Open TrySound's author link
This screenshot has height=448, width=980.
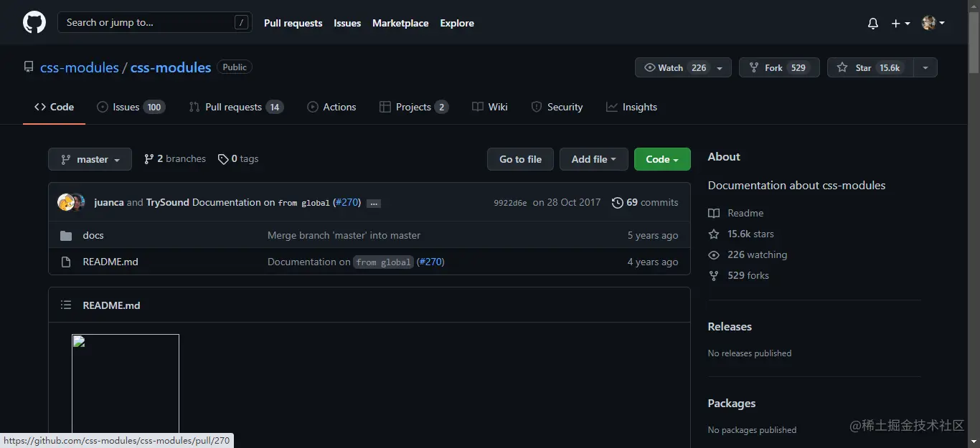168,202
